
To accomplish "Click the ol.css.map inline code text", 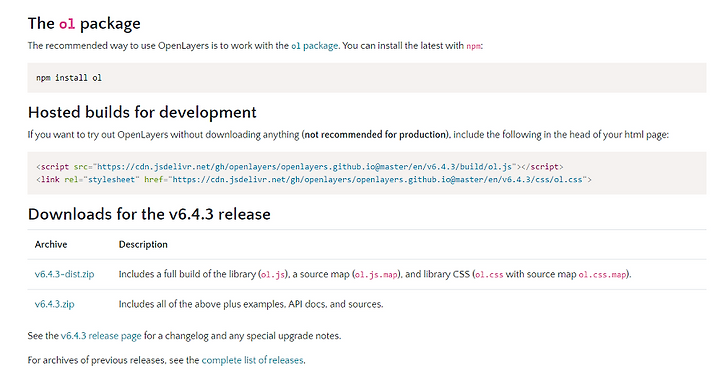I will [602, 275].
